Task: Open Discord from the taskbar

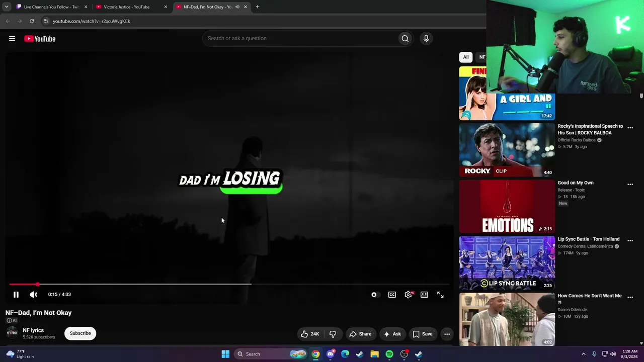Action: tap(330, 354)
